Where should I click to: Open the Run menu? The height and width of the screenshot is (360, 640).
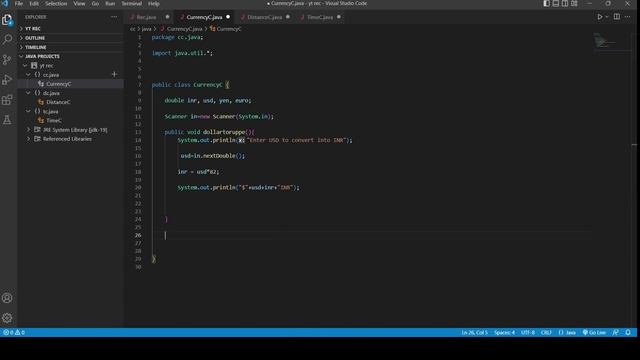[110, 3]
